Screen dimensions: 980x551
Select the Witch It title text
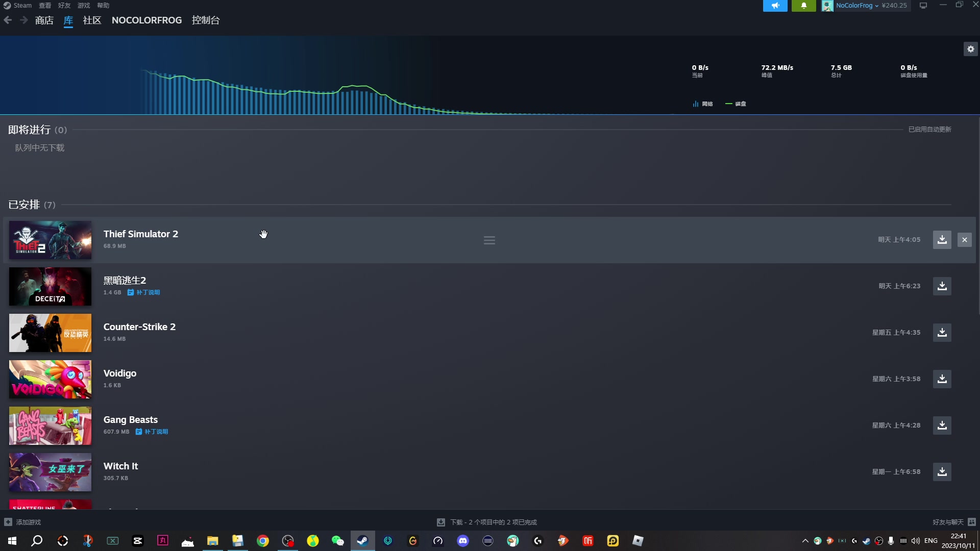[x=120, y=466]
